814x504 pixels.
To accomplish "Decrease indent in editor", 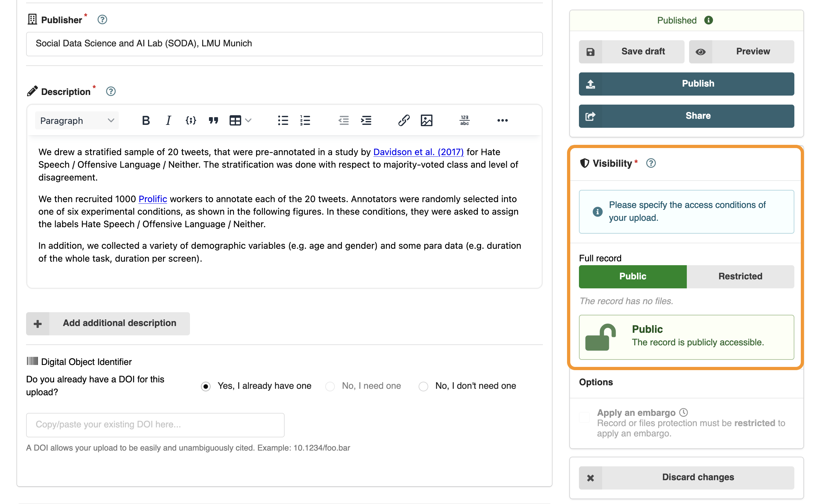I will 344,120.
